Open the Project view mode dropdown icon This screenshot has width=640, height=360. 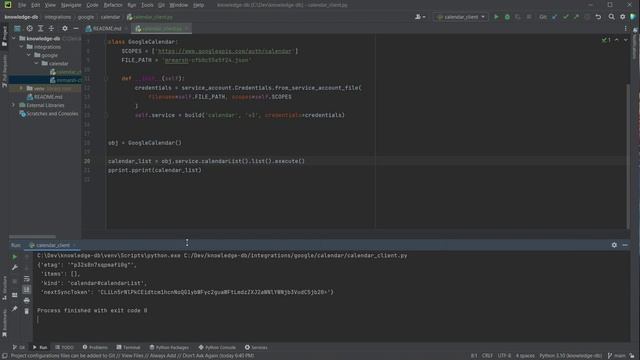[x=17, y=29]
